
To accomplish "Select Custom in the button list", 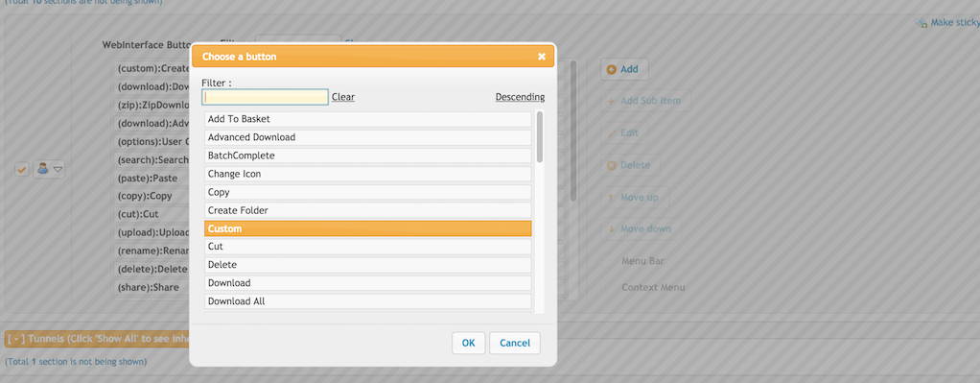I will (368, 229).
